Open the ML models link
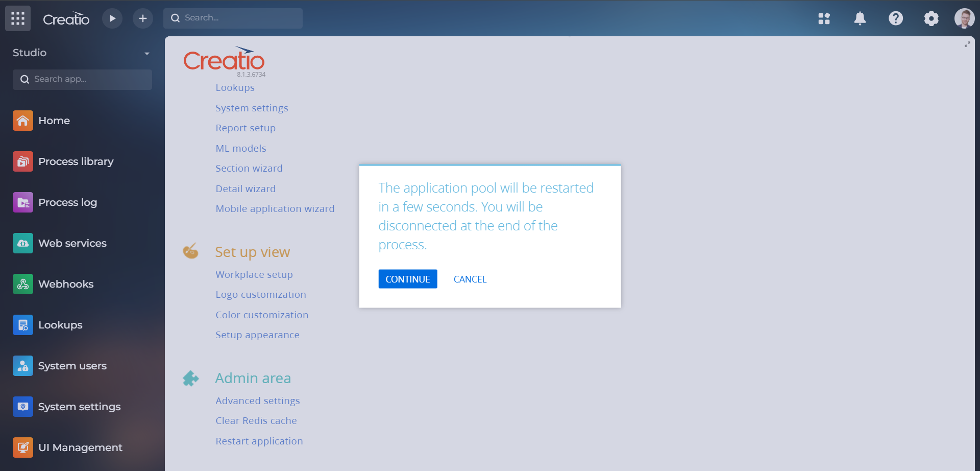This screenshot has width=980, height=471. click(241, 148)
